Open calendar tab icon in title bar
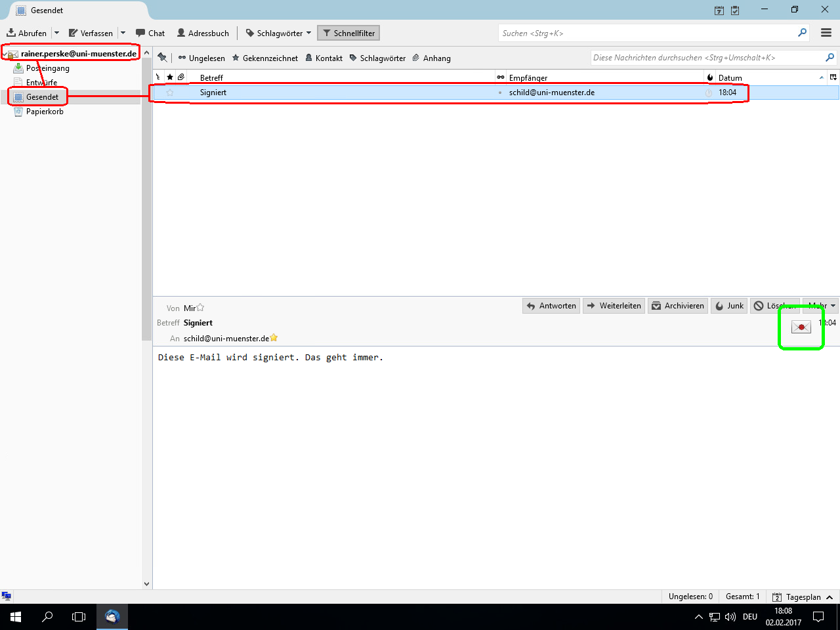This screenshot has width=840, height=630. click(x=719, y=10)
